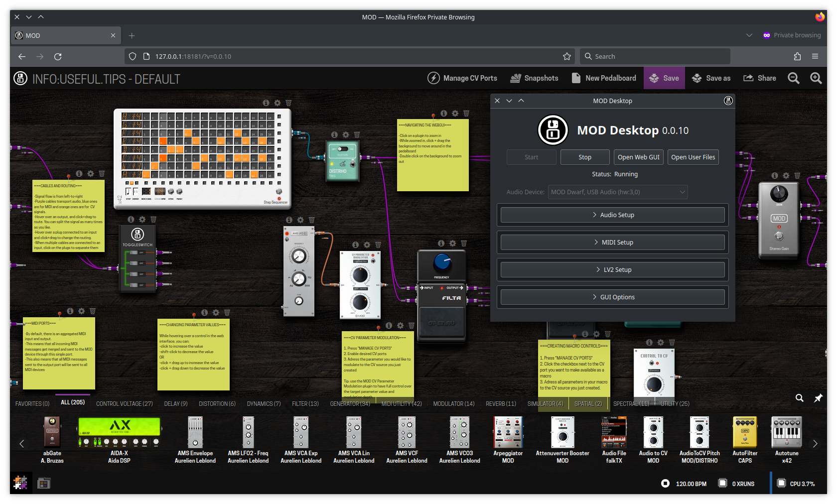Click the info icon on the Step Sequencer
Image resolution: width=837 pixels, height=504 pixels.
(x=266, y=103)
